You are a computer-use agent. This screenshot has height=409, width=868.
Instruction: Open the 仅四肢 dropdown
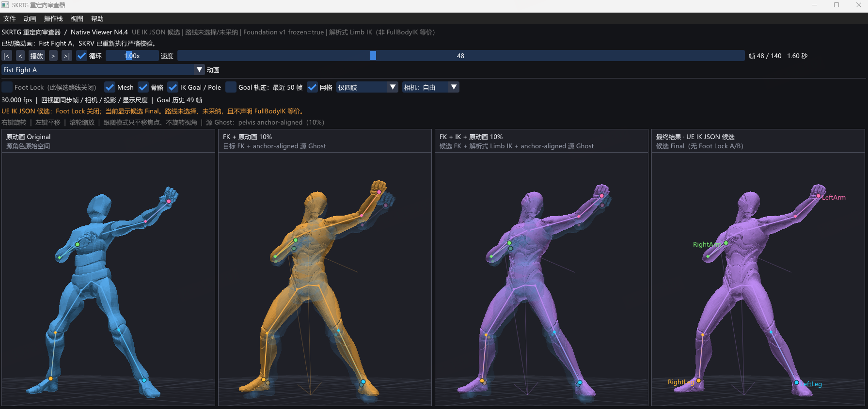[x=367, y=87]
